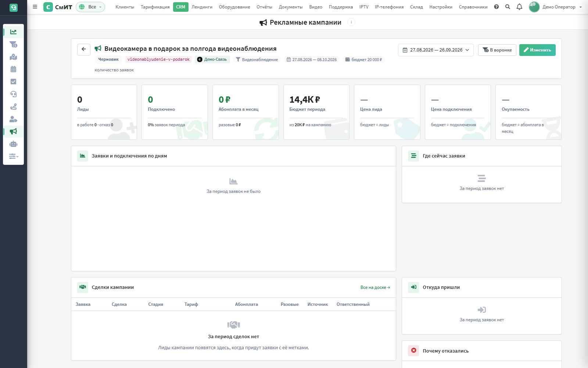
Task: Click the В воронке button
Action: 497,50
